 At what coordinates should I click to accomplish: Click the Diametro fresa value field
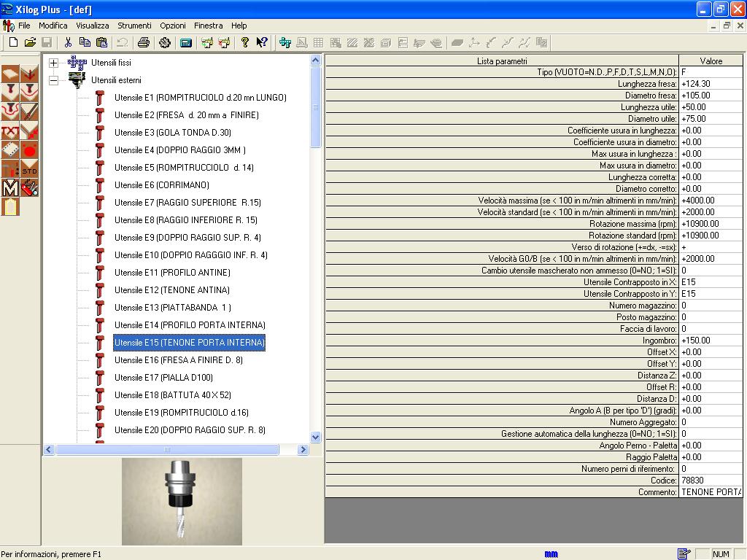pos(710,96)
